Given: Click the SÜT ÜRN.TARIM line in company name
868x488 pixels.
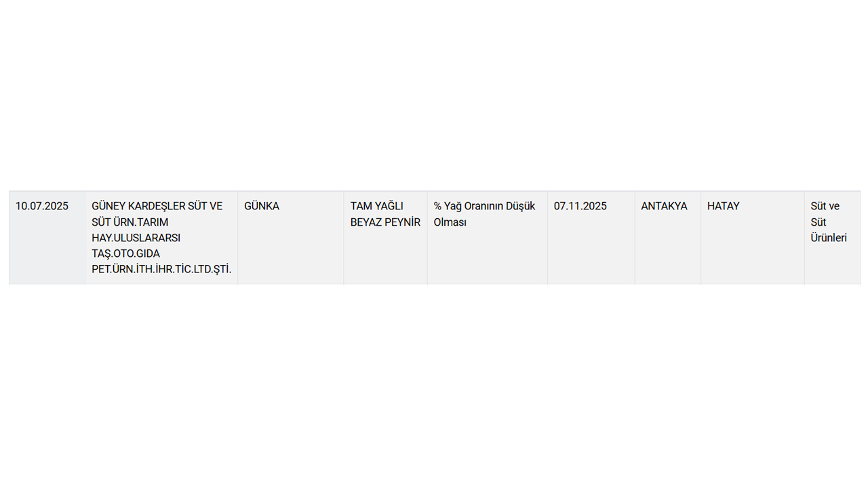Looking at the screenshot, I should click(x=130, y=222).
